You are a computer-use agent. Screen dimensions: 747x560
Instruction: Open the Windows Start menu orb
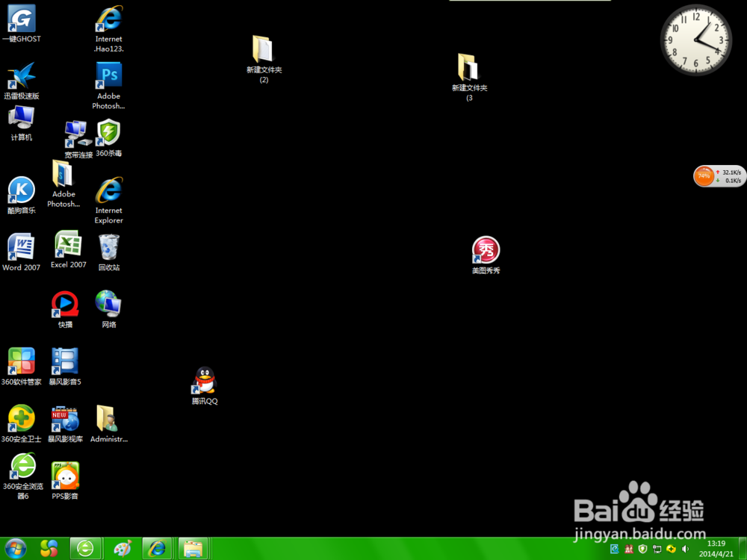pyautogui.click(x=15, y=549)
